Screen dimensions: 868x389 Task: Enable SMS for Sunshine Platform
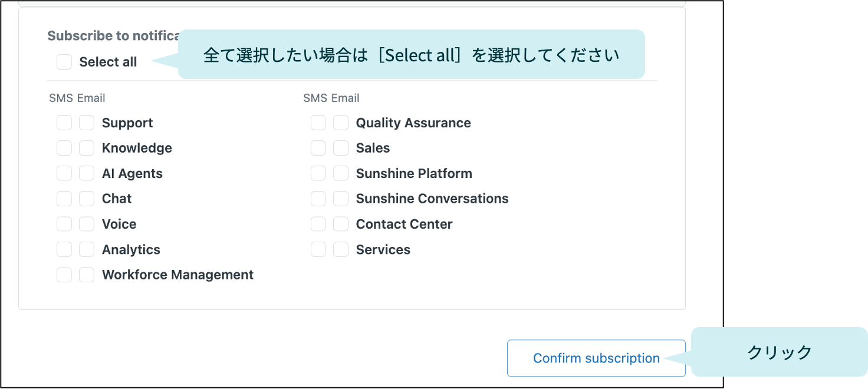point(318,173)
